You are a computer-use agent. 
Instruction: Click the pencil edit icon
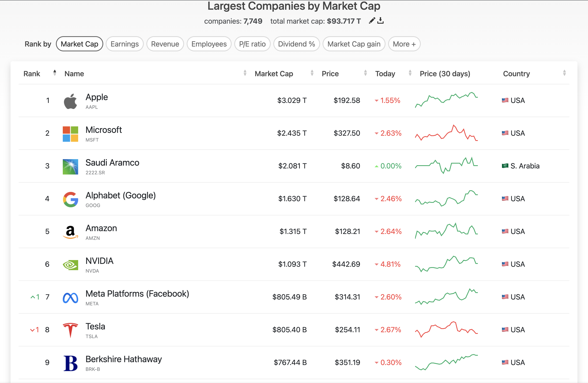pos(372,21)
